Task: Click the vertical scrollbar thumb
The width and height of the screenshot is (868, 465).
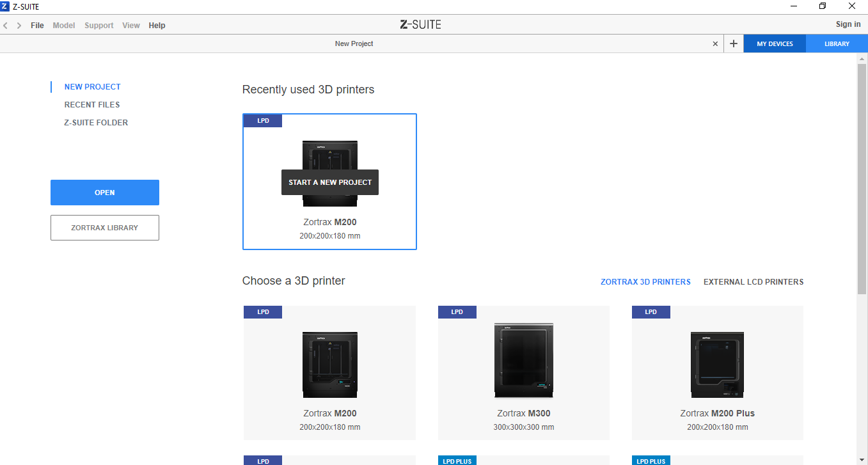Action: (862, 179)
